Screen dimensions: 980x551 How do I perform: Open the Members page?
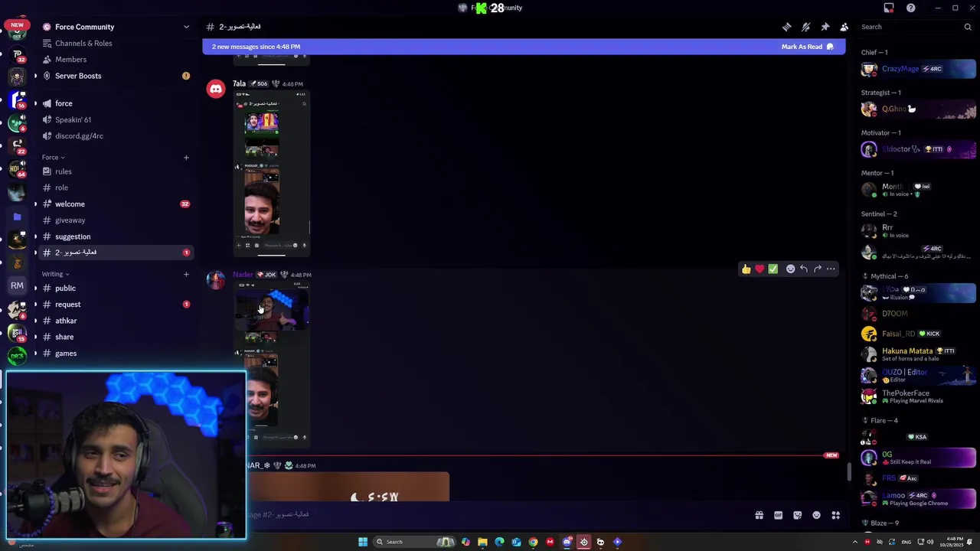115,60
